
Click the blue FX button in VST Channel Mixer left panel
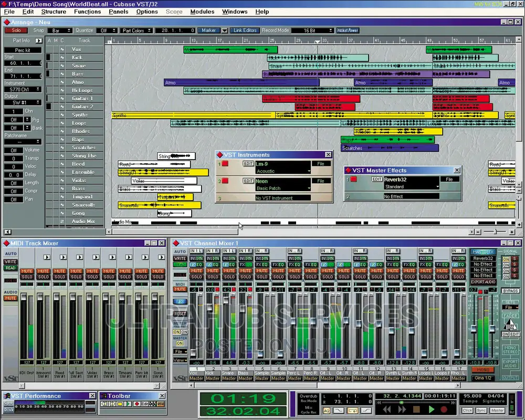tap(180, 301)
